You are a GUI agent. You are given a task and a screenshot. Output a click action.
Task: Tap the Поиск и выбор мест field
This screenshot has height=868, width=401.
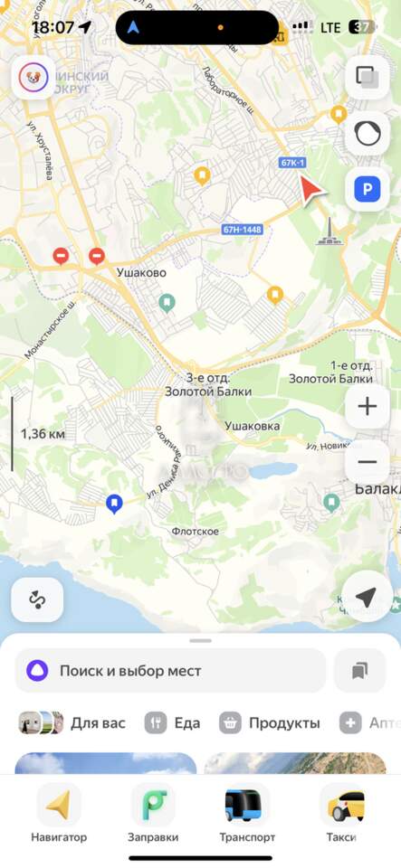(x=170, y=671)
